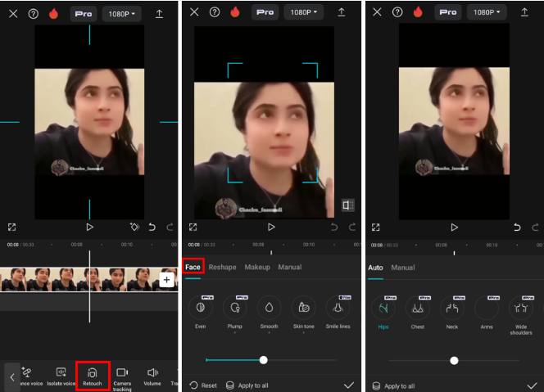544x392 pixels.
Task: Select the Hips body option
Action: 383,313
